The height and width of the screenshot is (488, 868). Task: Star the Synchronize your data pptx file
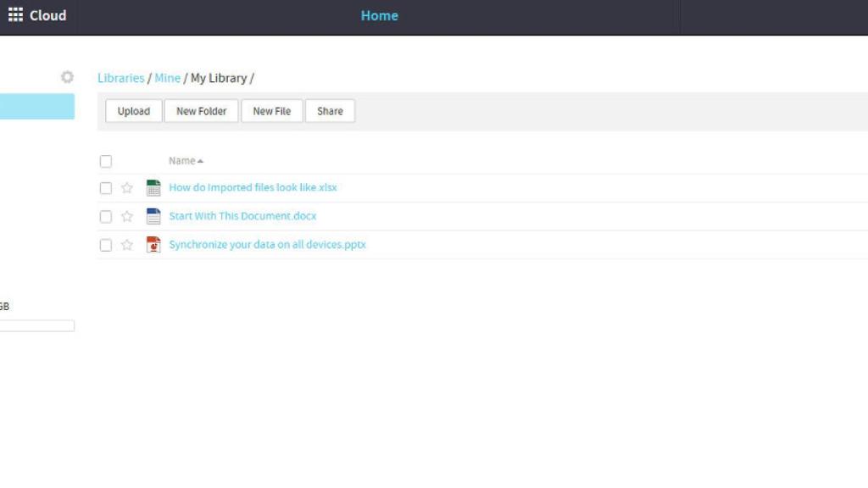click(x=127, y=245)
